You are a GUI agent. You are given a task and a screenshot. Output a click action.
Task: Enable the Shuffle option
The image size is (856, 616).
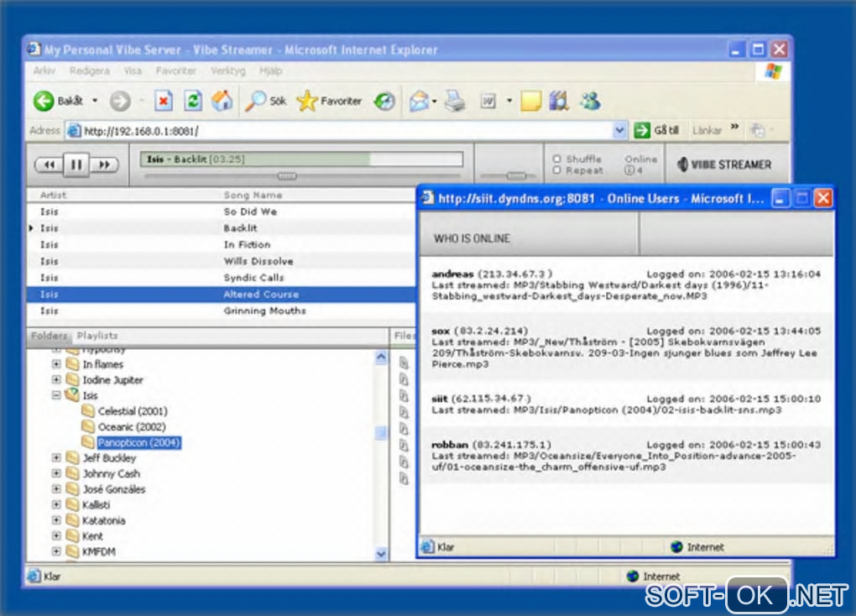[557, 159]
